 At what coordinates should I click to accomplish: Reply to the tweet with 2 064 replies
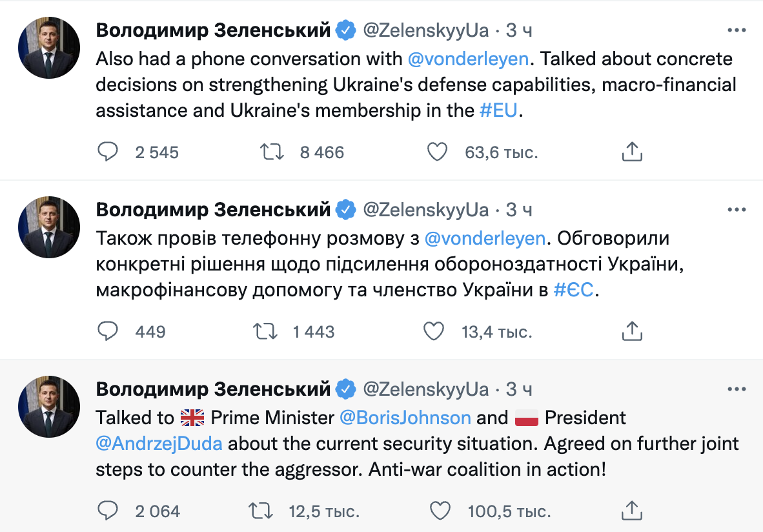[x=107, y=511]
